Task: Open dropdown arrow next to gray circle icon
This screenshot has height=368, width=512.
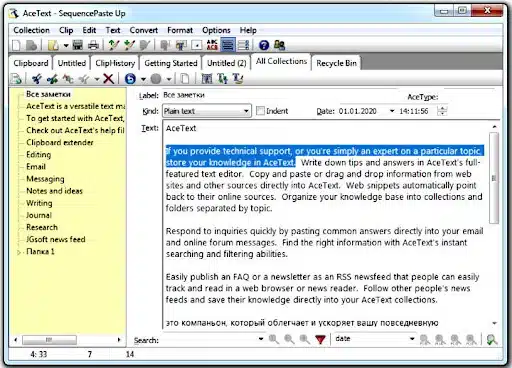Action: pos(169,79)
